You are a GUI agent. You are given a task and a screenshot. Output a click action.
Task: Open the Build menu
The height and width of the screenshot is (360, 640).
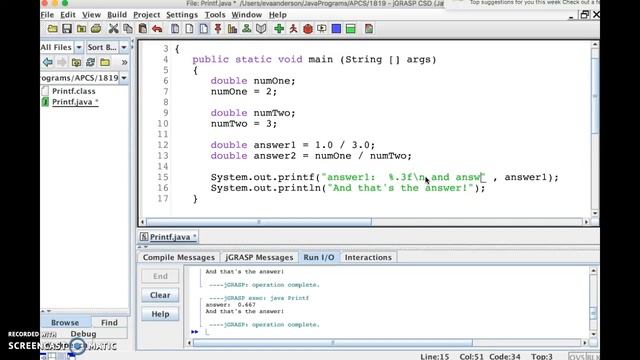(117, 15)
